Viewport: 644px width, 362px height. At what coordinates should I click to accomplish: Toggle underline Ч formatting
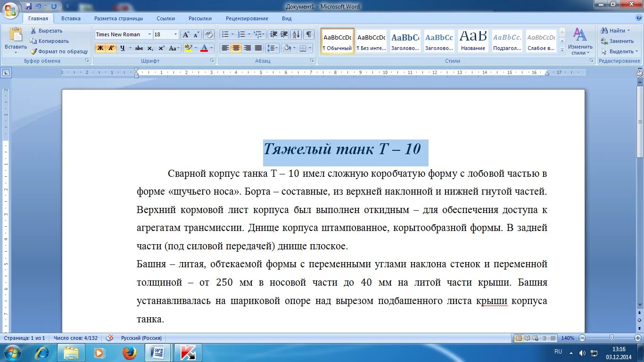[122, 48]
